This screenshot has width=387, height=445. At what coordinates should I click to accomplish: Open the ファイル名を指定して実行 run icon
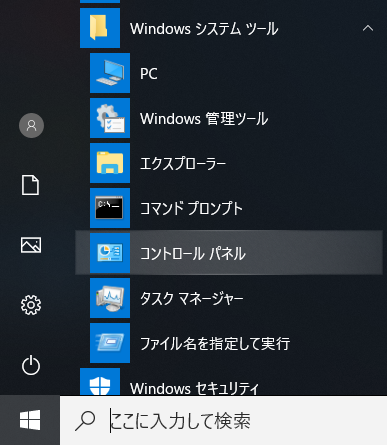(110, 343)
